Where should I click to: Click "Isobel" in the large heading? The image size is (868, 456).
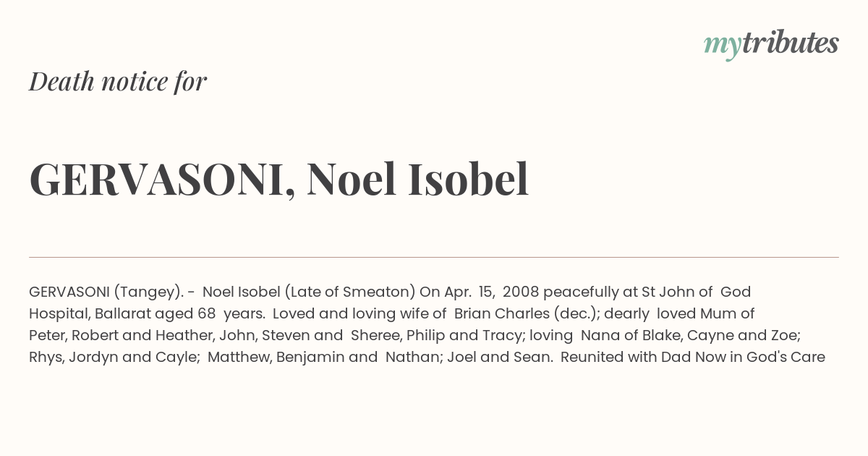pyautogui.click(x=468, y=179)
